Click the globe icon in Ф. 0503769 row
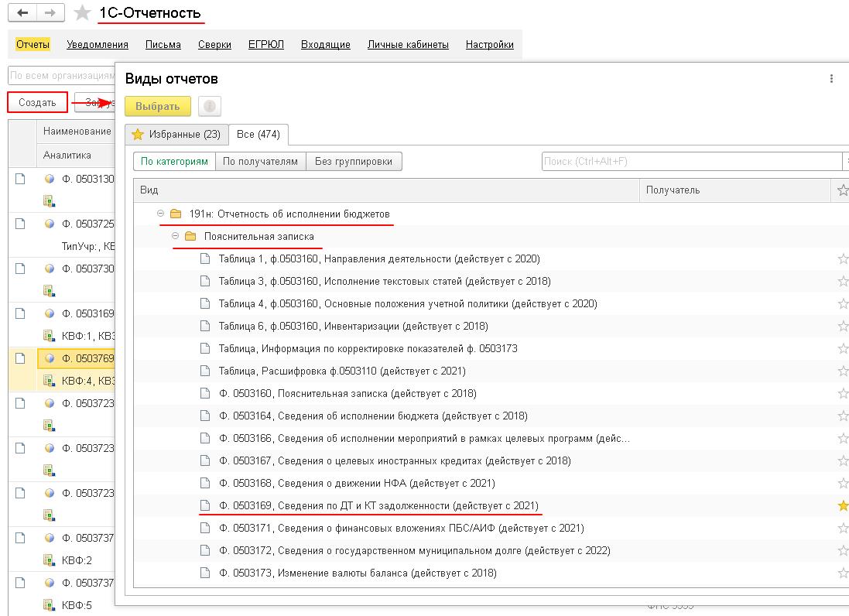The width and height of the screenshot is (849, 616). 50,358
